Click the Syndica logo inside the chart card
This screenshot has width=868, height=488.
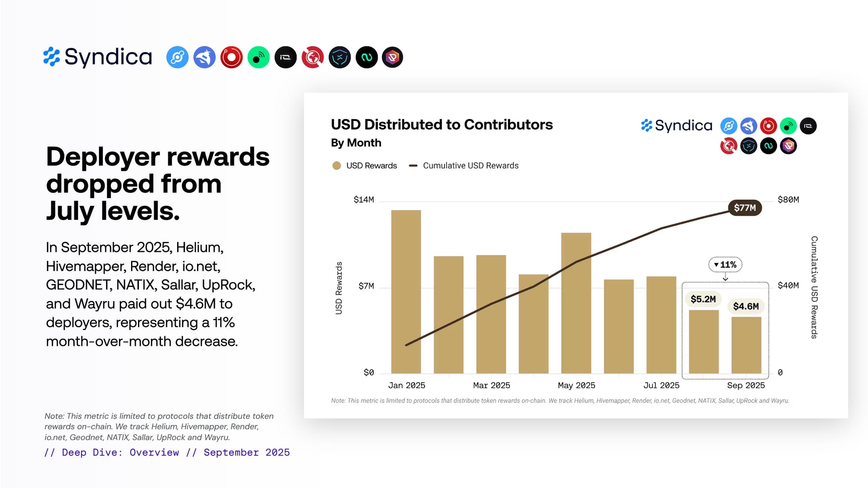677,126
